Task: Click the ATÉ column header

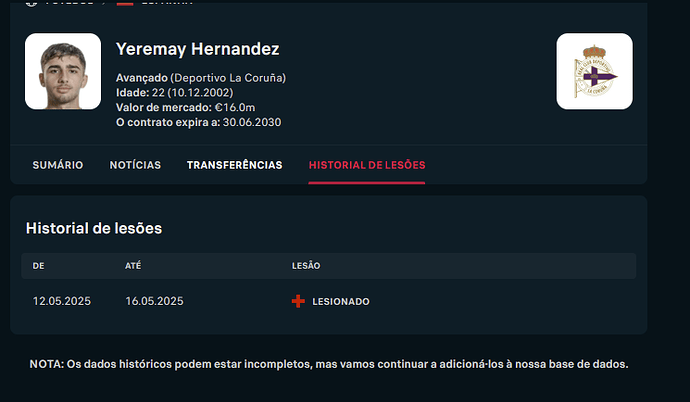Action: click(x=134, y=266)
